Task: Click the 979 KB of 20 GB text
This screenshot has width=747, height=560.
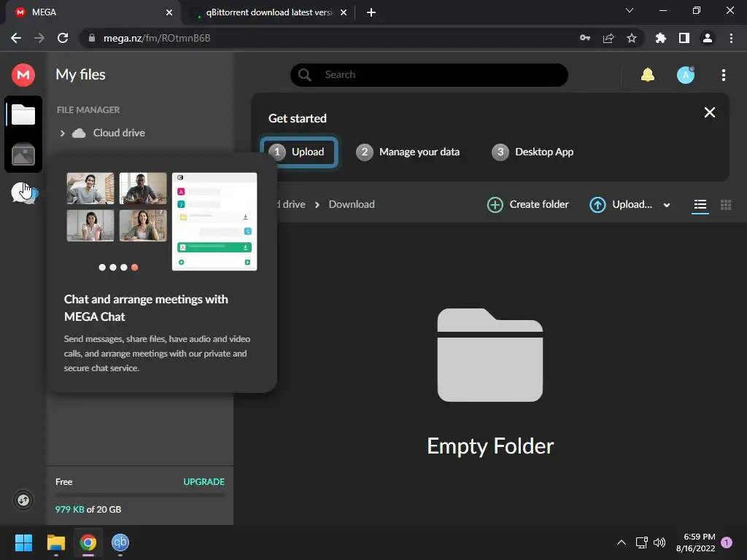Action: (88, 509)
